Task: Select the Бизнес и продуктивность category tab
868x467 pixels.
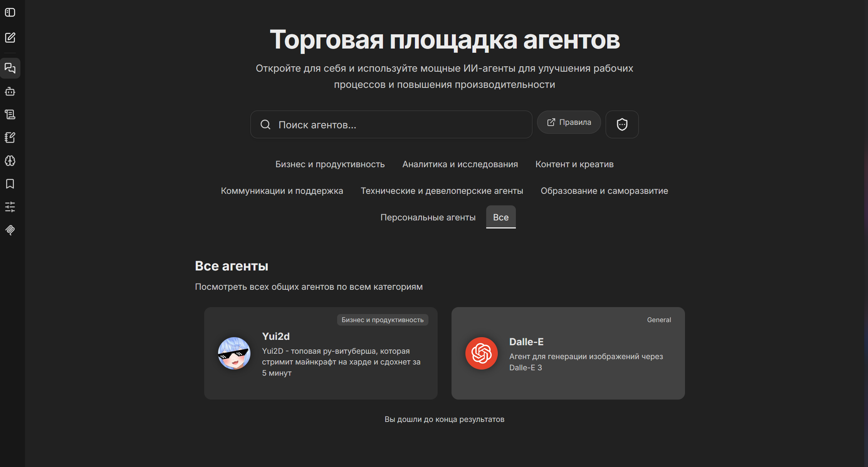Action: [x=330, y=164]
